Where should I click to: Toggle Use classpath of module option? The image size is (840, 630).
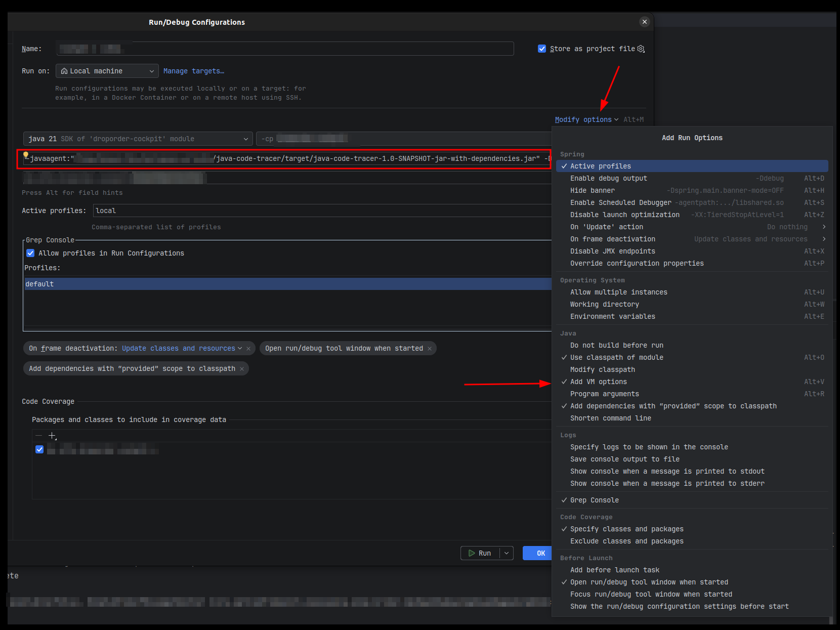692,357
